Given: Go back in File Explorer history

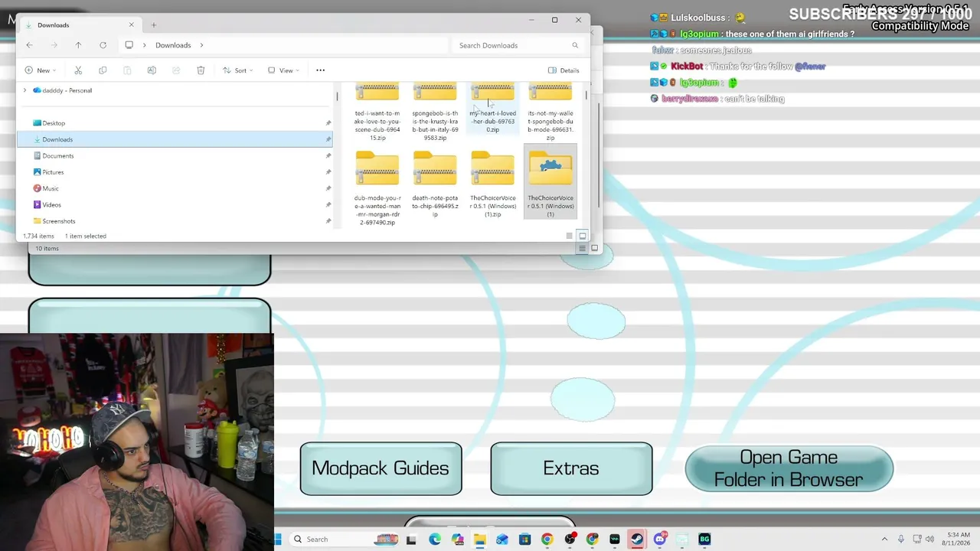Looking at the screenshot, I should coord(29,45).
